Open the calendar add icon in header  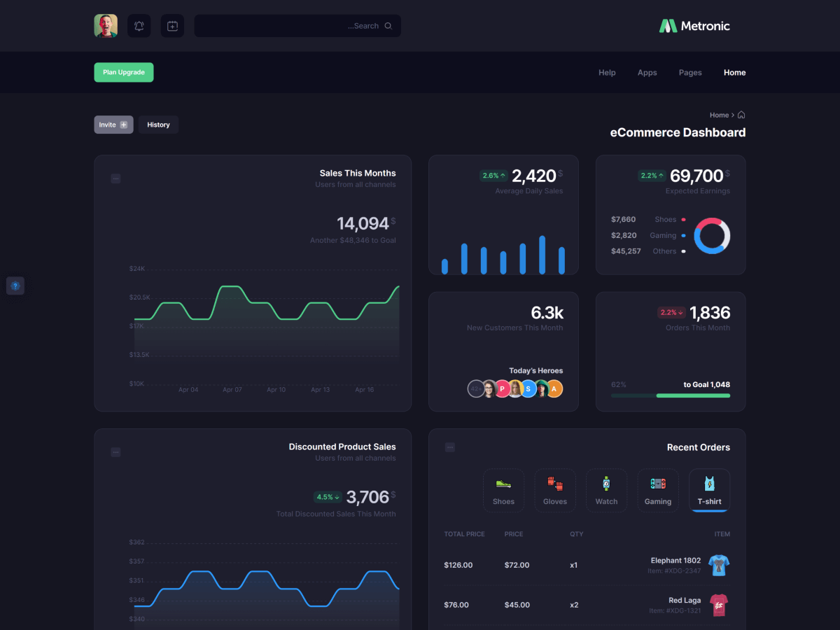172,26
